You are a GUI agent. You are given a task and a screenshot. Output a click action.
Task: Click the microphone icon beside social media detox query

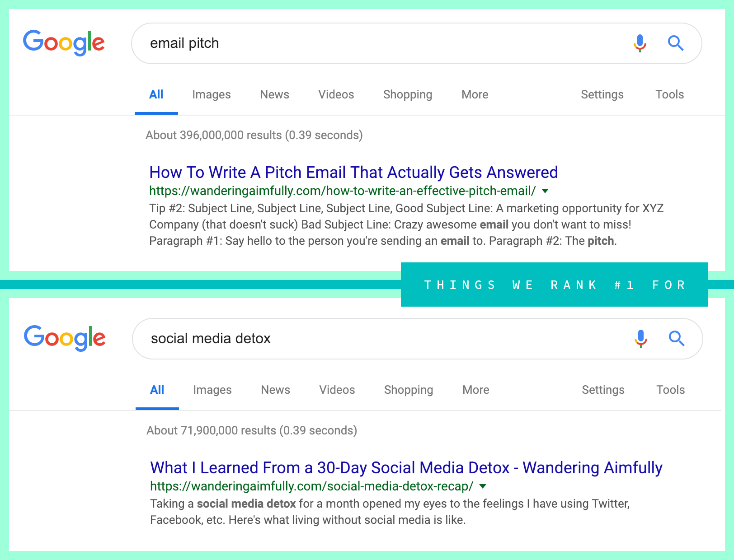click(640, 339)
